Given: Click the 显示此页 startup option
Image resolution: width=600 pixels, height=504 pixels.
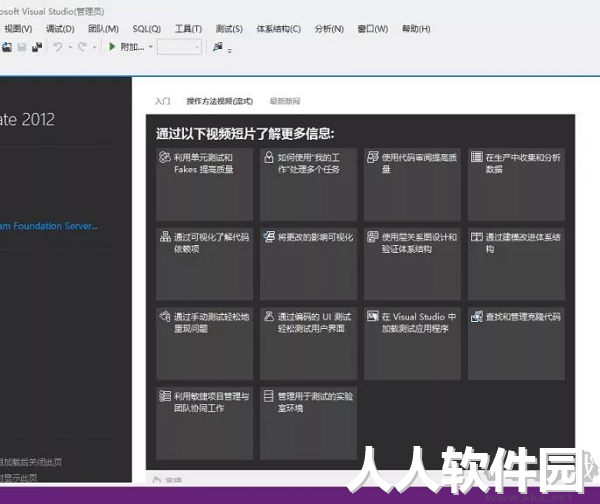Looking at the screenshot, I should pos(19,478).
